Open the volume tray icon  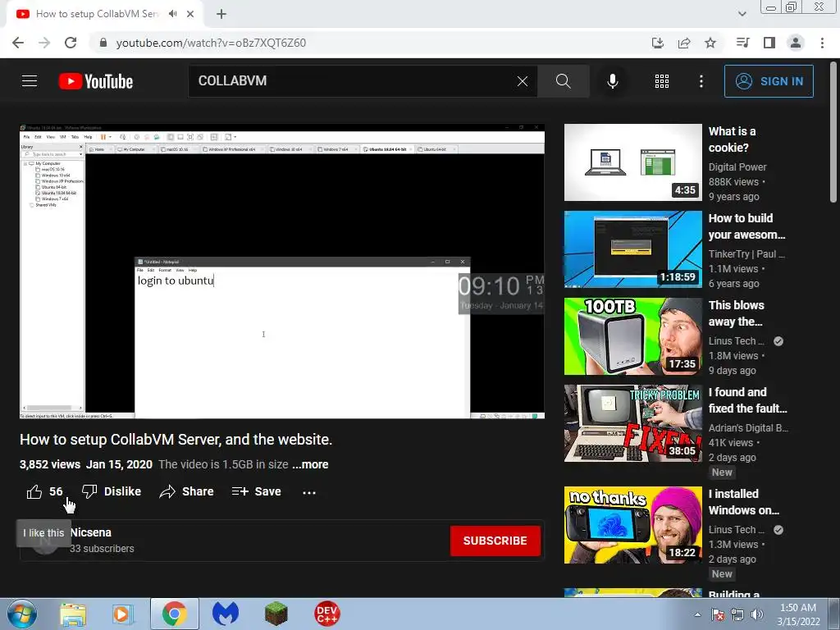[757, 614]
